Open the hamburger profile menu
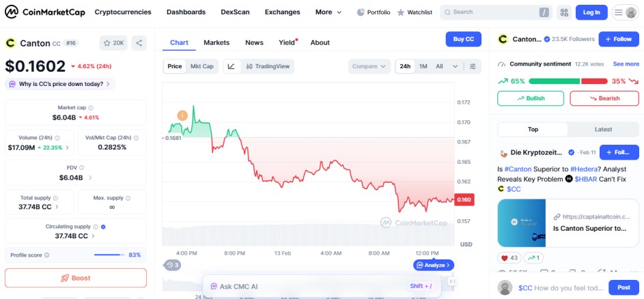This screenshot has width=644, height=299. pyautogui.click(x=625, y=12)
